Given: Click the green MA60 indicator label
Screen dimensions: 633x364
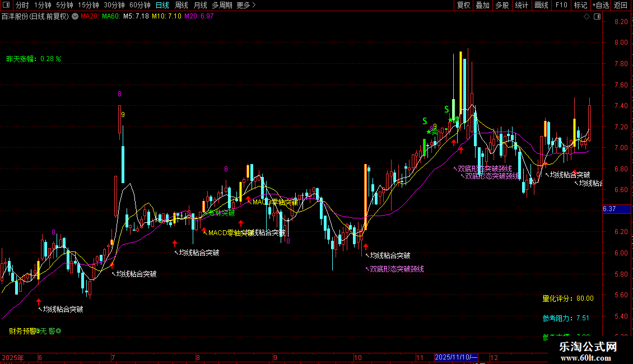Looking at the screenshot, I should [111, 17].
